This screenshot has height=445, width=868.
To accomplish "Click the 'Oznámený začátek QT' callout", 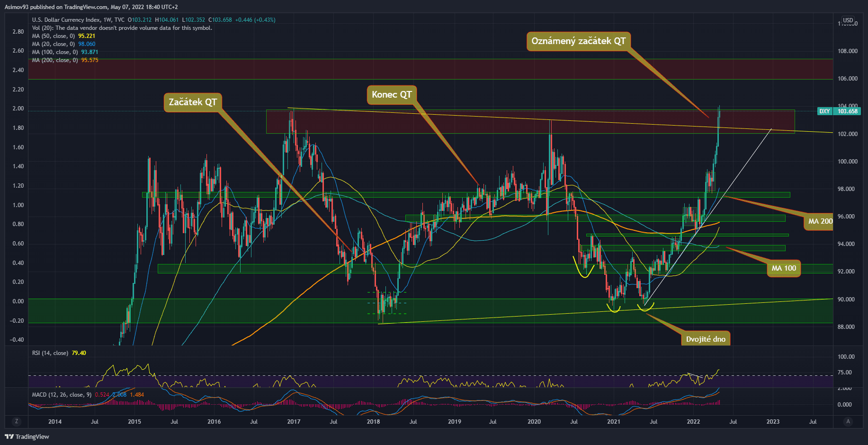I will (578, 41).
